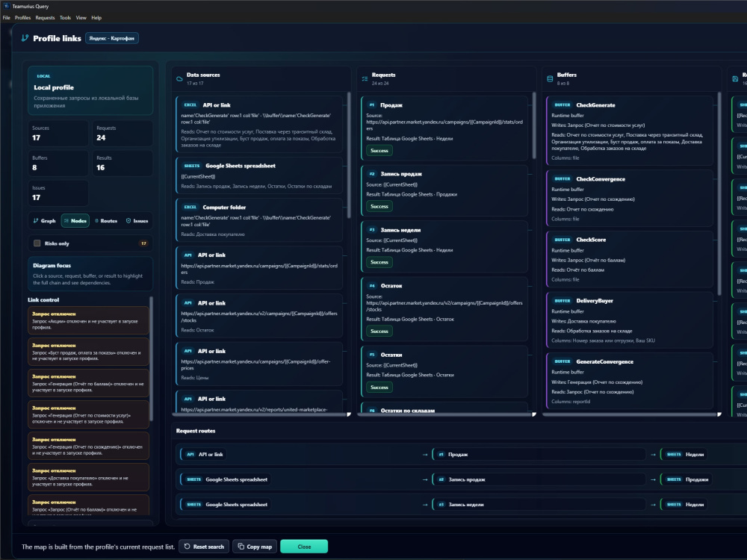Click the Requests count tile showing 24

click(x=123, y=134)
